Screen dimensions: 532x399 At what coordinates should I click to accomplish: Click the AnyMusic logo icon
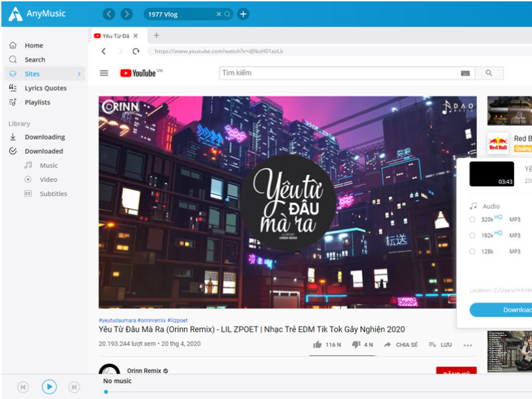(x=15, y=14)
